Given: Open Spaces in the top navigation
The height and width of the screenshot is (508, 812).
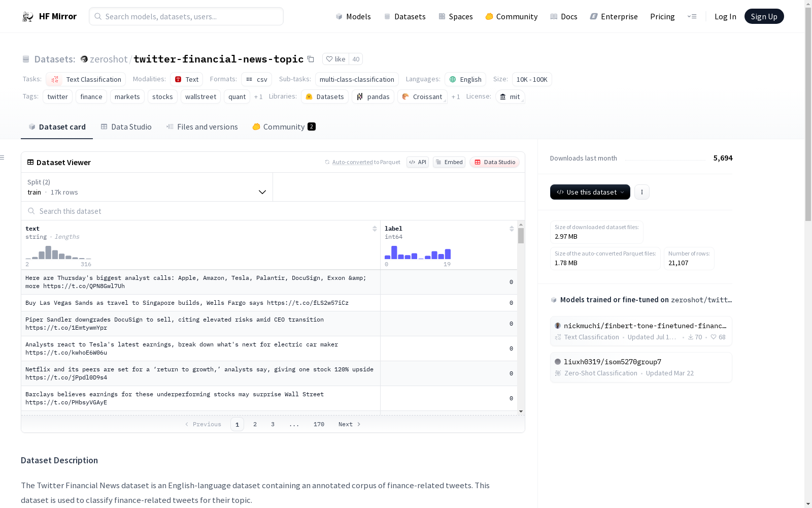Looking at the screenshot, I should [x=456, y=16].
